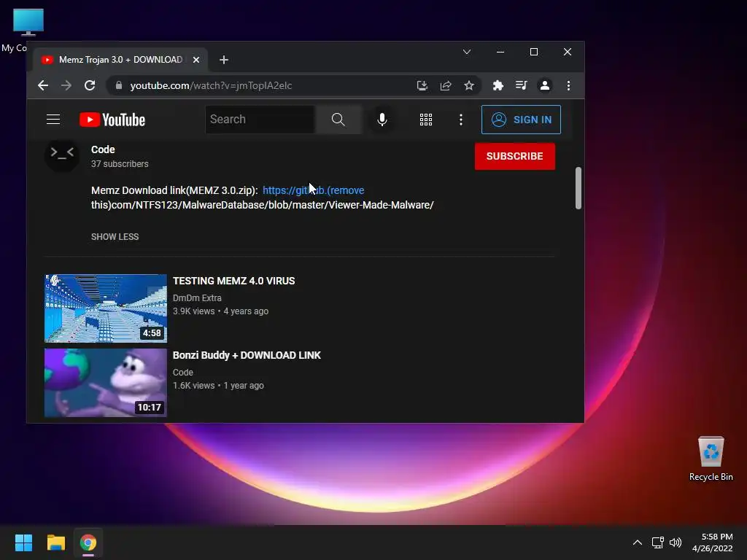Click Bonzi Buddy + DOWNLOAD LINK title
This screenshot has width=747, height=560.
[x=247, y=355]
